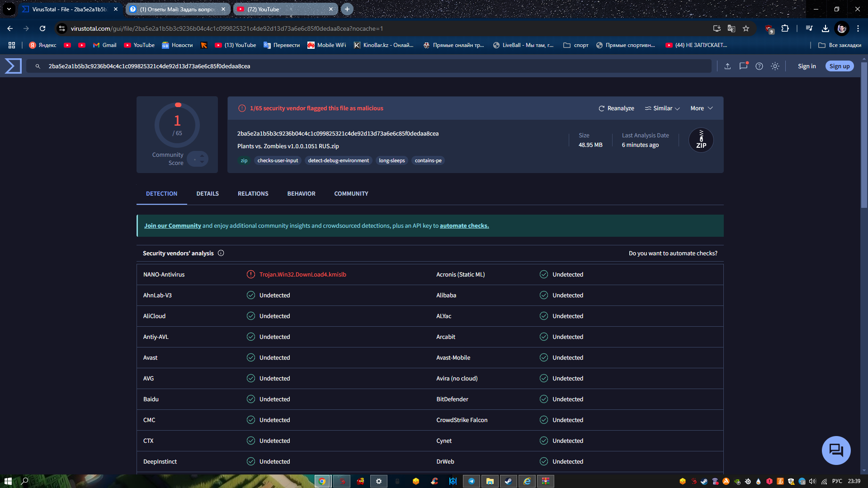Toggle light/dark theme sun icon
Image resolution: width=868 pixels, height=488 pixels.
pyautogui.click(x=775, y=66)
